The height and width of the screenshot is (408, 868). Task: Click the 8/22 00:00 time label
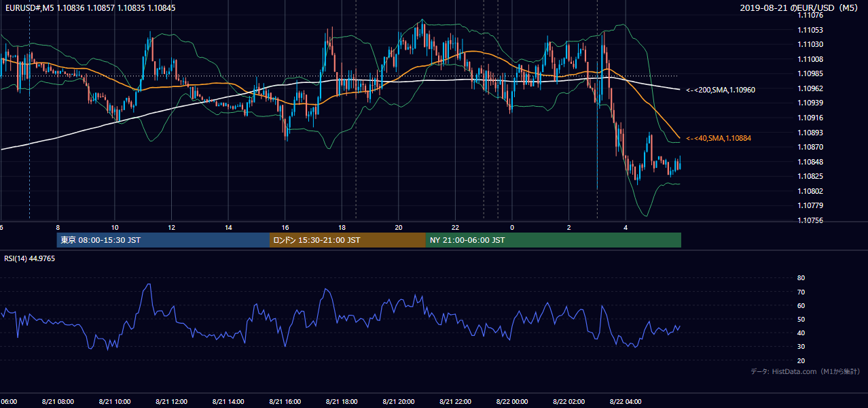coord(512,402)
